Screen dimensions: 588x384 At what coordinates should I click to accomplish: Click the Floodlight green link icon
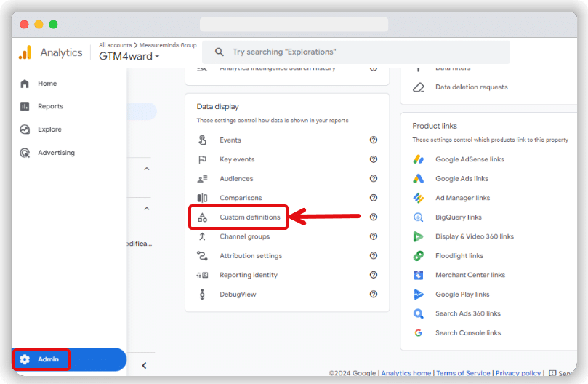tap(419, 255)
